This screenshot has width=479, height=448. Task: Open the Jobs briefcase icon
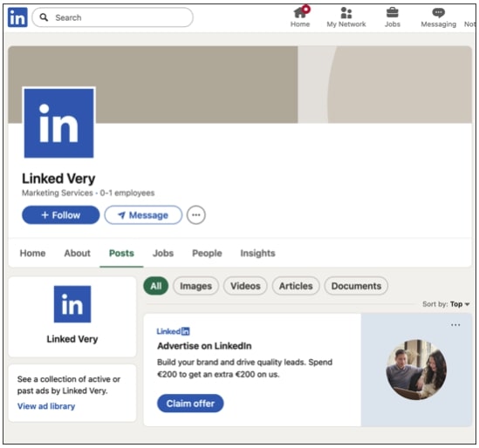[x=393, y=12]
